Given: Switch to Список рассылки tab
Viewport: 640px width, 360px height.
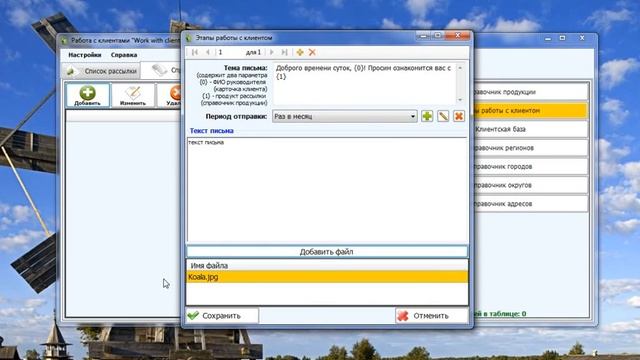Looking at the screenshot, I should click(x=101, y=71).
